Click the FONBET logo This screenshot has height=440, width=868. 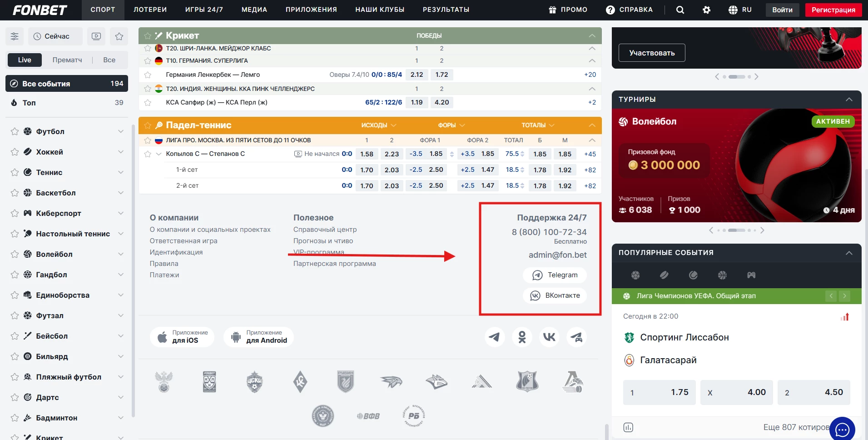tap(40, 10)
